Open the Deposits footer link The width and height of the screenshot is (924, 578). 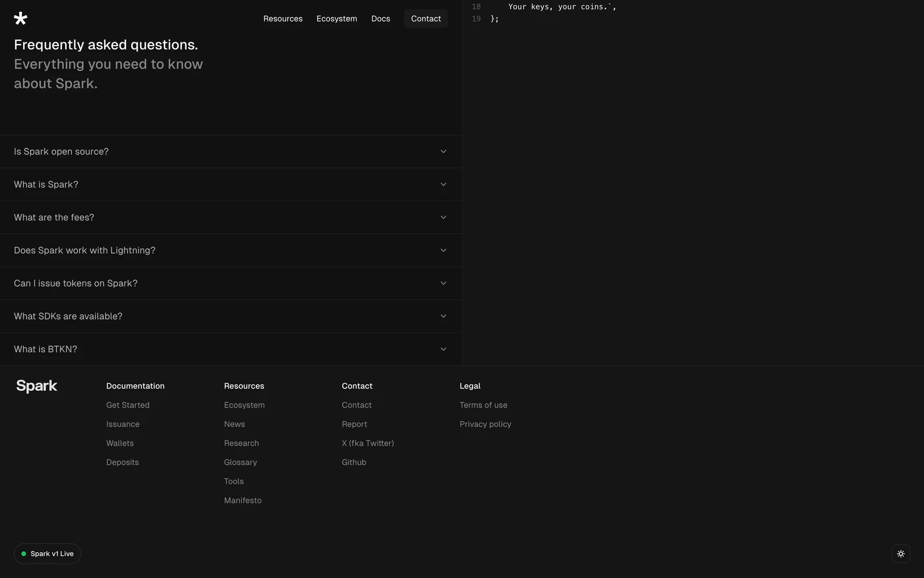point(122,462)
